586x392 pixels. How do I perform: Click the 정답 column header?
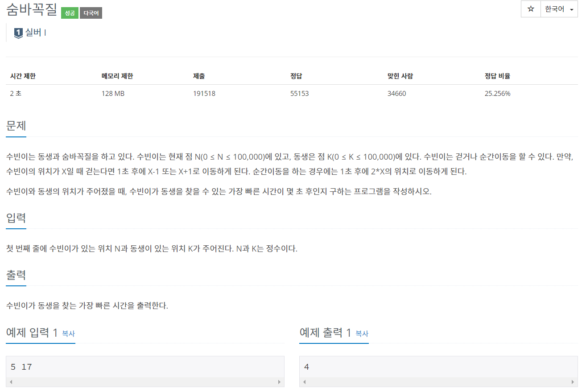(x=296, y=76)
